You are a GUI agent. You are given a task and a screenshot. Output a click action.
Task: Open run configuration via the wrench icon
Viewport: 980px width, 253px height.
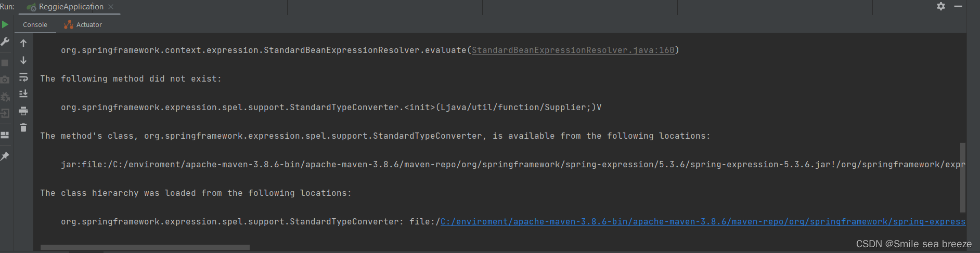point(5,42)
